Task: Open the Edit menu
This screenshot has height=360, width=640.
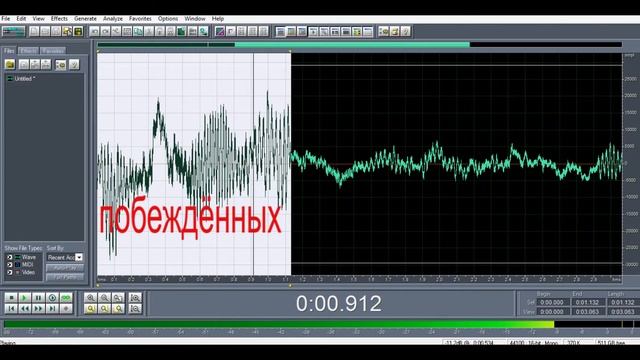Action: 21,18
